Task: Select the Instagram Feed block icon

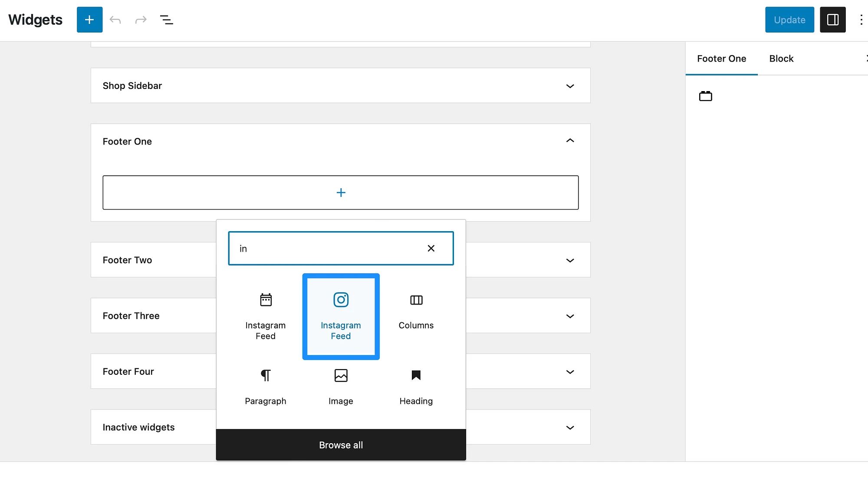Action: tap(340, 300)
